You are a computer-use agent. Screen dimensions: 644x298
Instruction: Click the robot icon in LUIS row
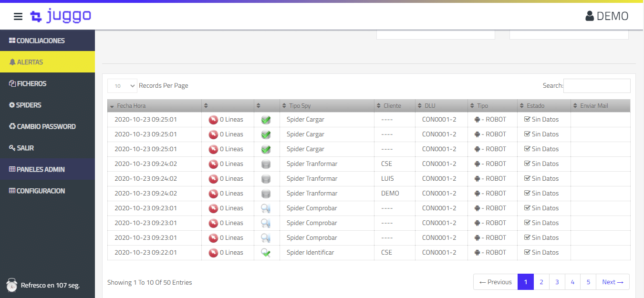[478, 179]
